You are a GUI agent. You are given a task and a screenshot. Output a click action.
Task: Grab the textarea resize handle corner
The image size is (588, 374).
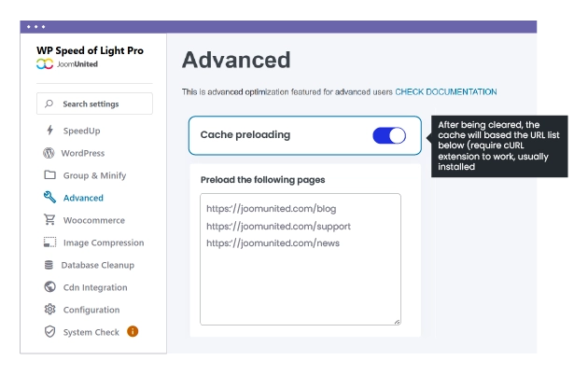397,322
